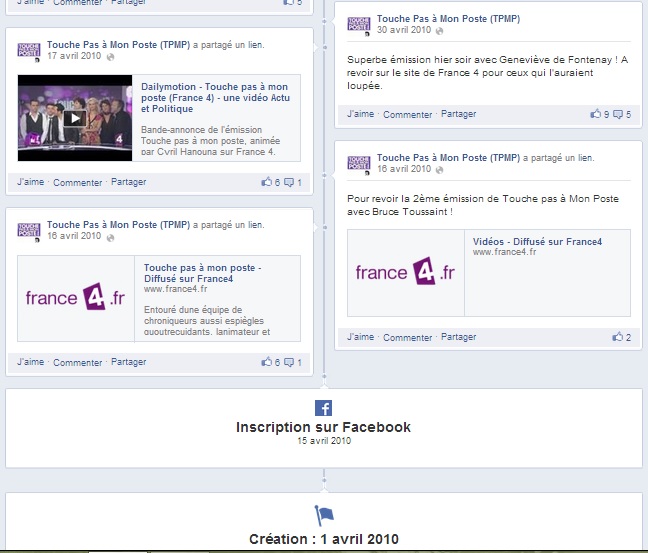Click TPMP avatar on 17 avril 2010 post
This screenshot has height=553, width=648.
pyautogui.click(x=29, y=51)
